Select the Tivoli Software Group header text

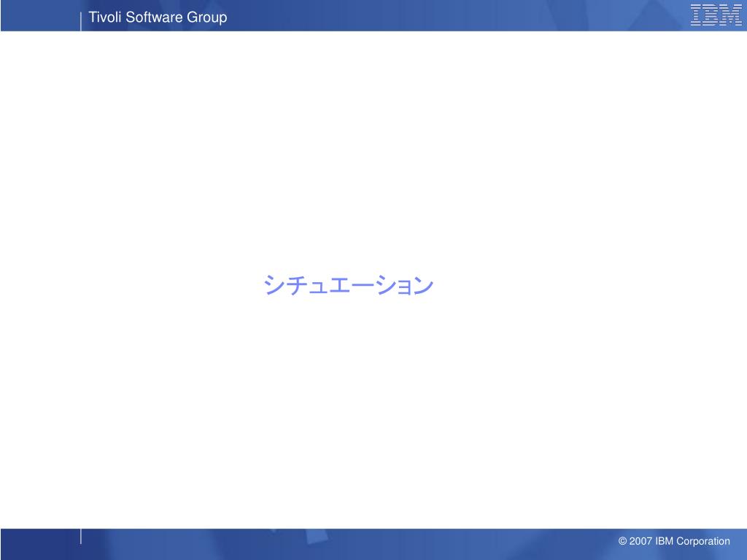[158, 17]
